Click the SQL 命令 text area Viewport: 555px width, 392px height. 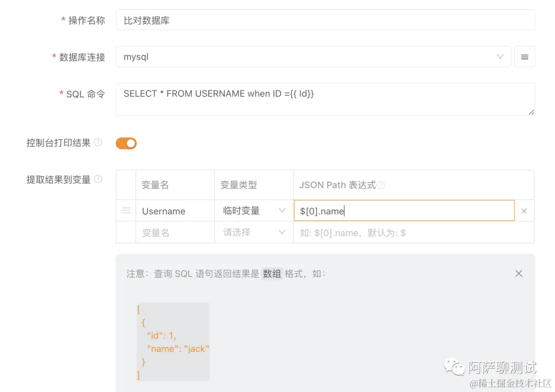point(325,100)
